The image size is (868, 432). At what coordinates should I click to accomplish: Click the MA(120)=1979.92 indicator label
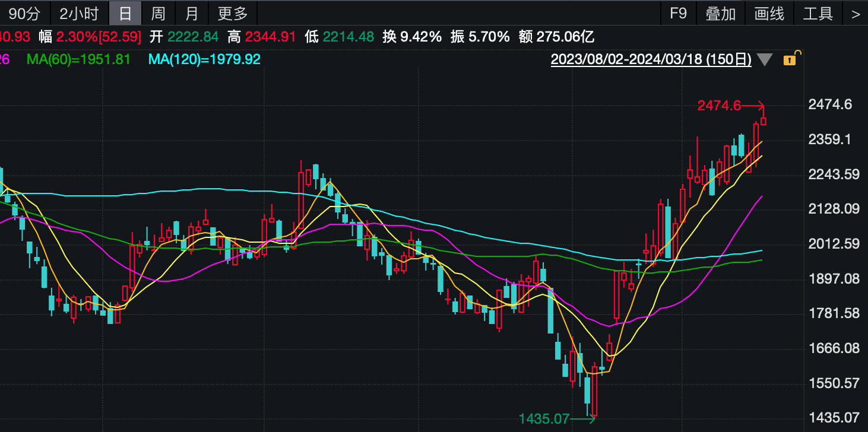[x=204, y=59]
